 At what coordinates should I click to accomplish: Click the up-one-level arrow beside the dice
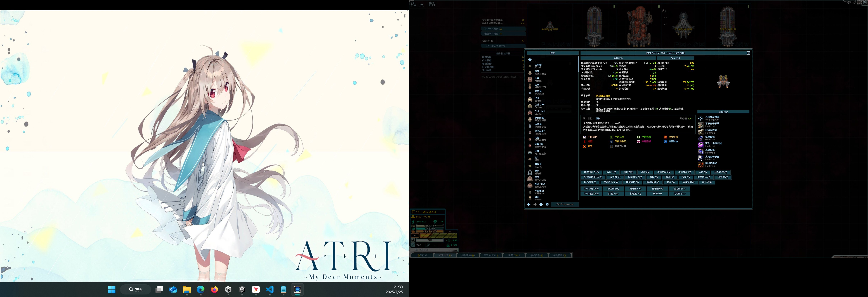pos(541,204)
